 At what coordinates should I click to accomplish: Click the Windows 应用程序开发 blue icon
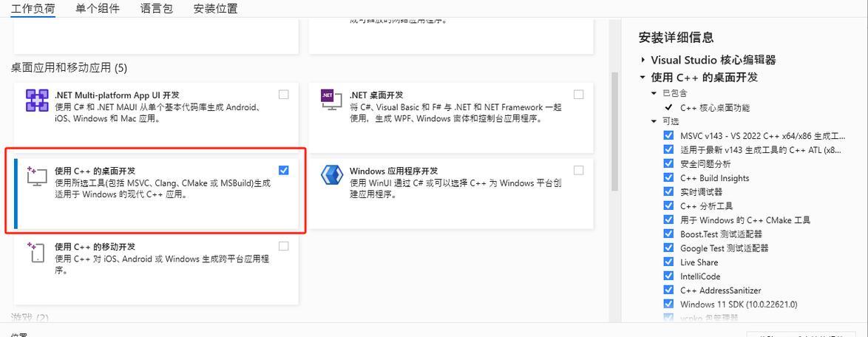pyautogui.click(x=331, y=176)
